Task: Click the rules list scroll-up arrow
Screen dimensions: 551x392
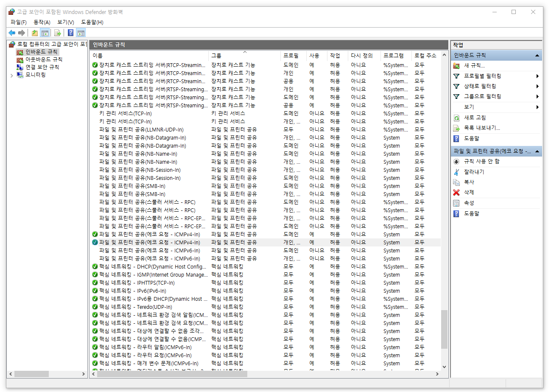Action: pos(445,55)
